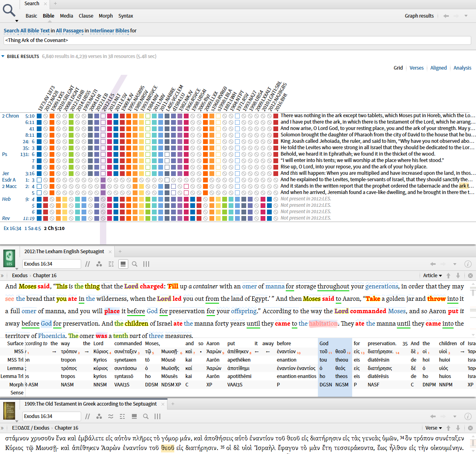
Task: Click the Graph results button
Action: (x=419, y=16)
